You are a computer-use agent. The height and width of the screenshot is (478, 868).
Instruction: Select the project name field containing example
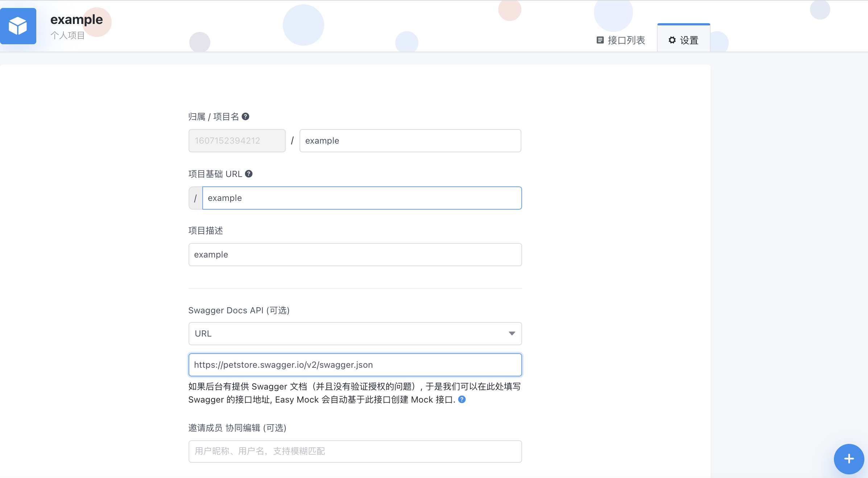[410, 141]
